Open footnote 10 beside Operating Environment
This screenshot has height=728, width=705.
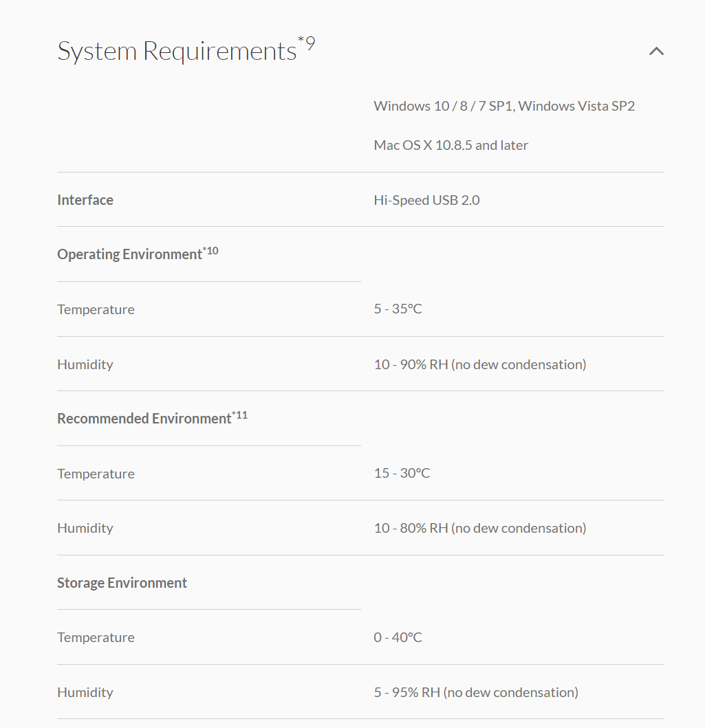point(210,251)
